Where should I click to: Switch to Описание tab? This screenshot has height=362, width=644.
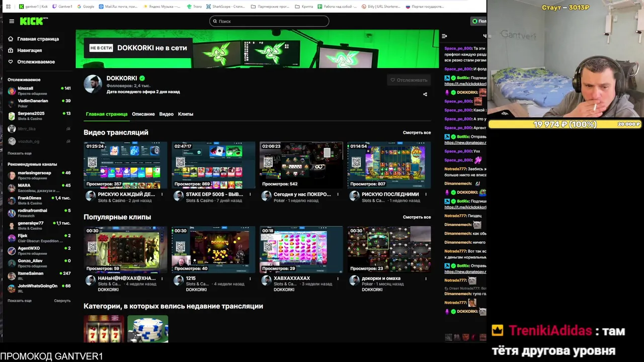[x=143, y=114]
